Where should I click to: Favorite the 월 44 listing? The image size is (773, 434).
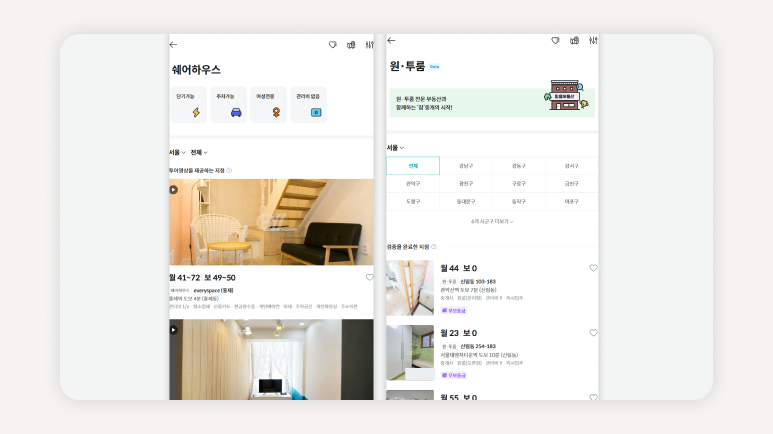(593, 268)
